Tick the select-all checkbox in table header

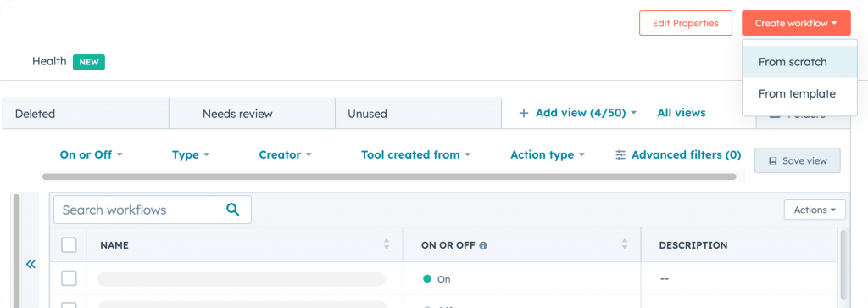[x=69, y=245]
